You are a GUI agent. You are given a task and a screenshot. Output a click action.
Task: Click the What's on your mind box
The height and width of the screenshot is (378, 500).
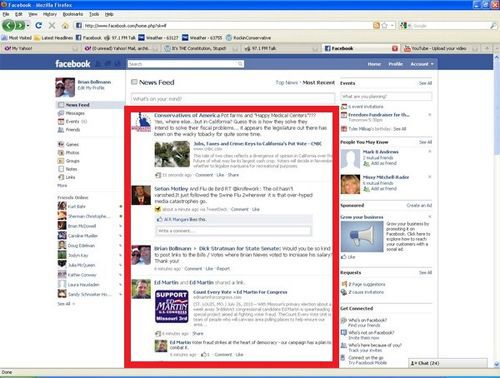(233, 99)
